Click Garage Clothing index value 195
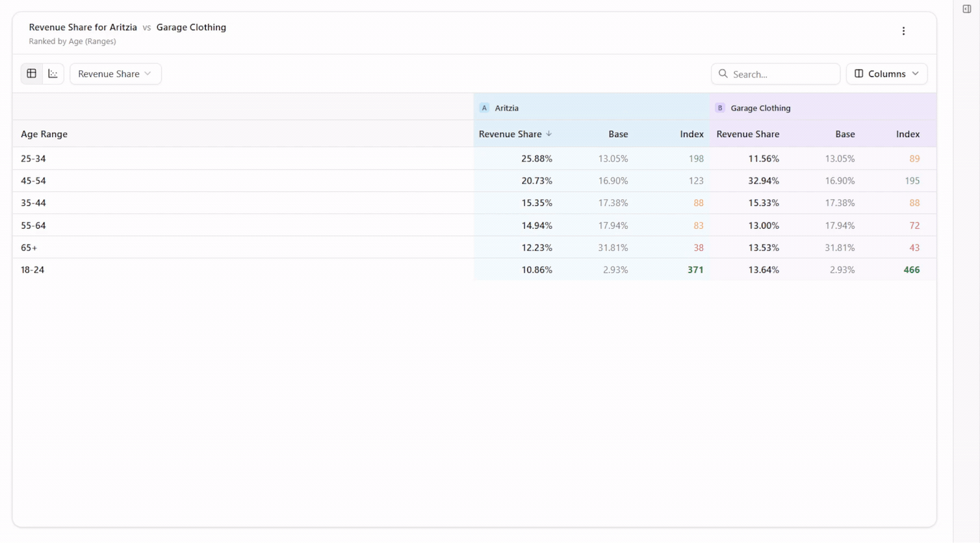980x543 pixels. click(x=912, y=181)
